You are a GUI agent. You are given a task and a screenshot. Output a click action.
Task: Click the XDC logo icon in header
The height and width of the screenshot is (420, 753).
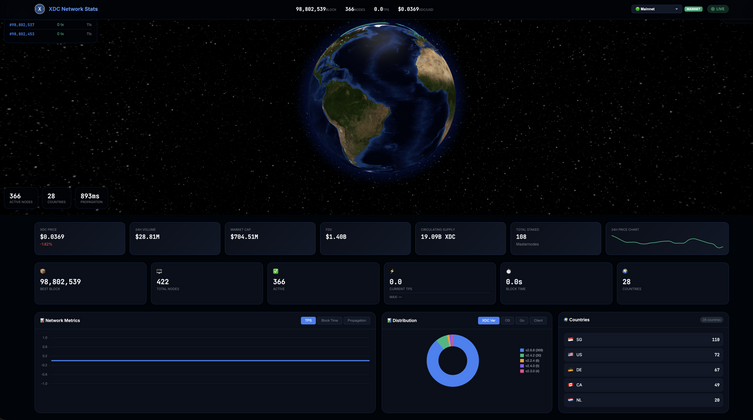coord(40,9)
